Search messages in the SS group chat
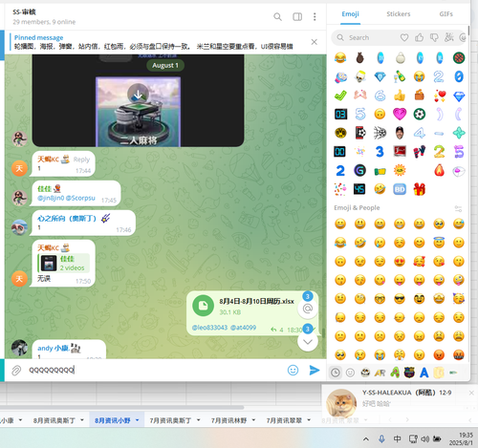Image resolution: width=478 pixels, height=448 pixels. coord(277,17)
